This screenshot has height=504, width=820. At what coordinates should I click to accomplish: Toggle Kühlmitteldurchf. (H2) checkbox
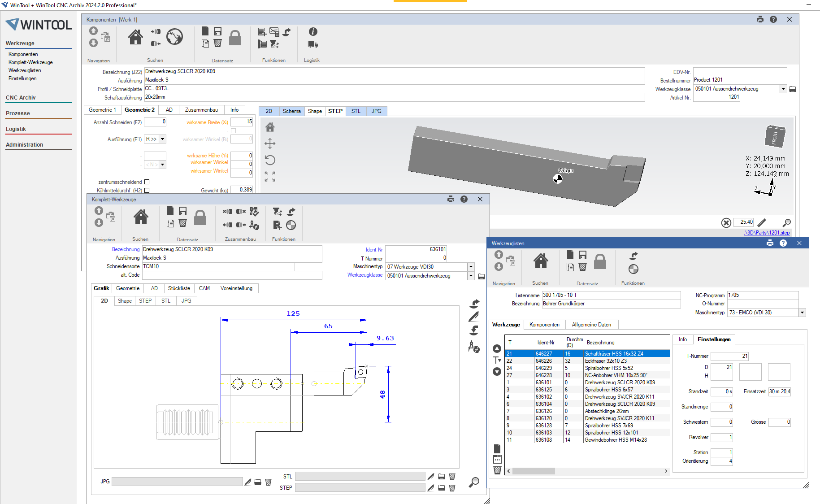147,191
